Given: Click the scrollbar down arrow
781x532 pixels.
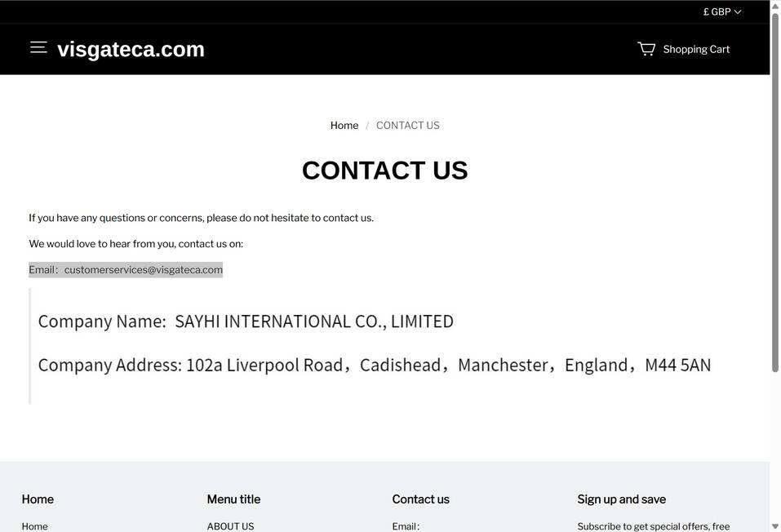Looking at the screenshot, I should 775,526.
